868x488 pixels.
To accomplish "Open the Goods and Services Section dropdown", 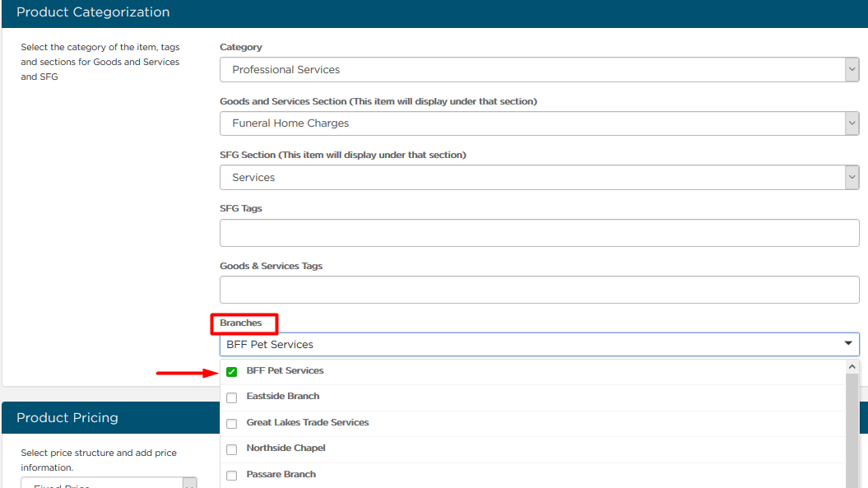I will 539,123.
